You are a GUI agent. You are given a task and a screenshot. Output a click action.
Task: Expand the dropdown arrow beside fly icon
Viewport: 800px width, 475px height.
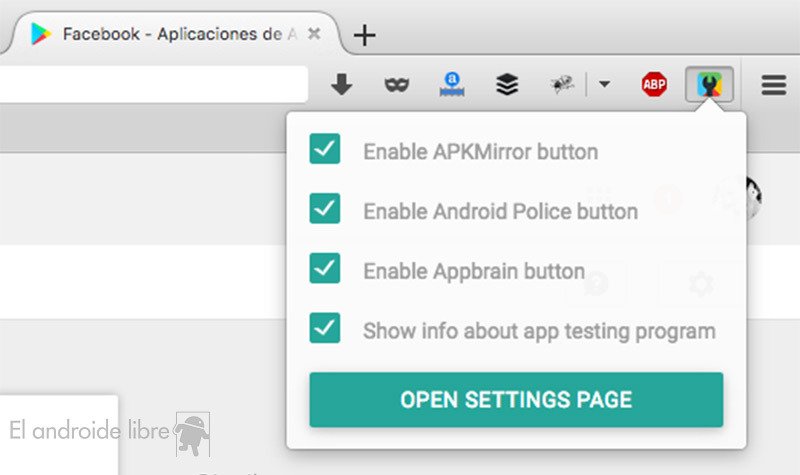604,86
